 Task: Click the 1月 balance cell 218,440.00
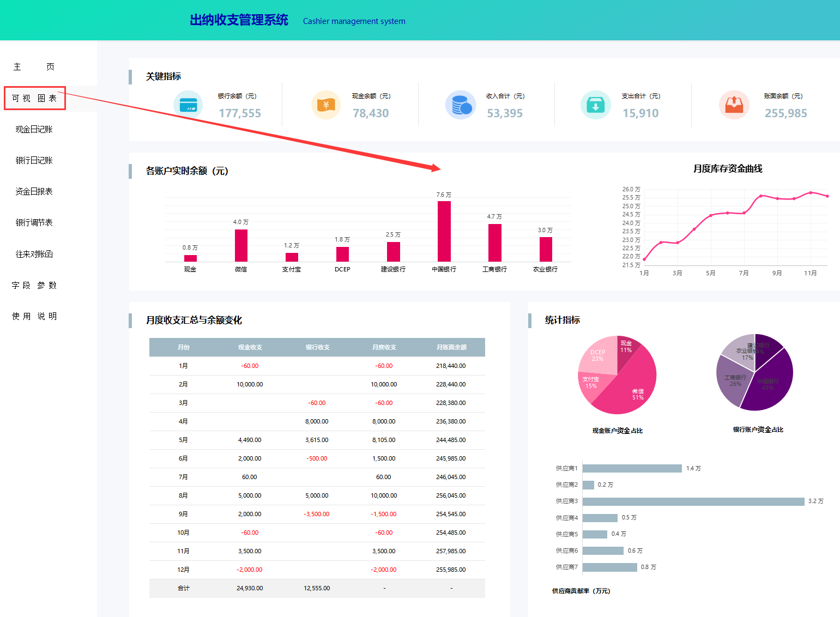pyautogui.click(x=451, y=366)
